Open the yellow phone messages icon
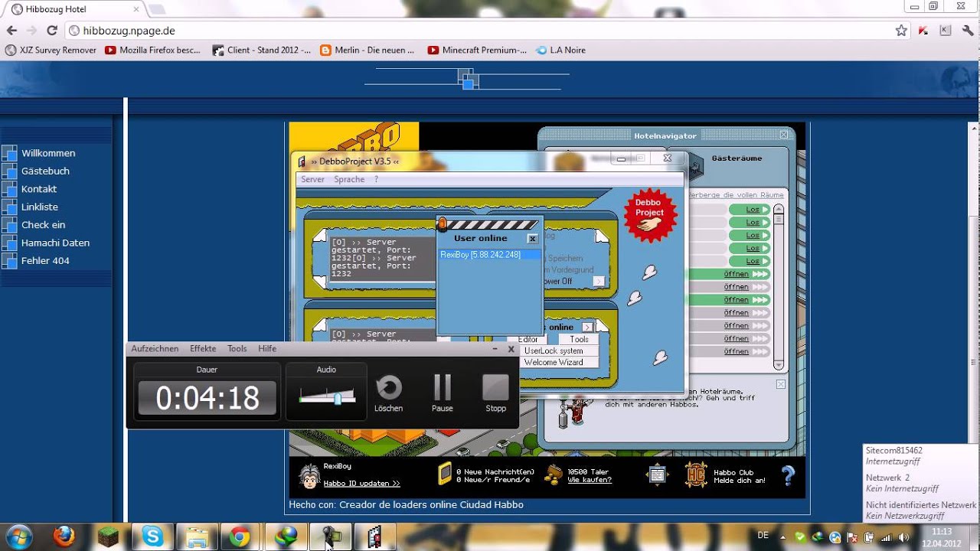This screenshot has height=551, width=980. [444, 474]
